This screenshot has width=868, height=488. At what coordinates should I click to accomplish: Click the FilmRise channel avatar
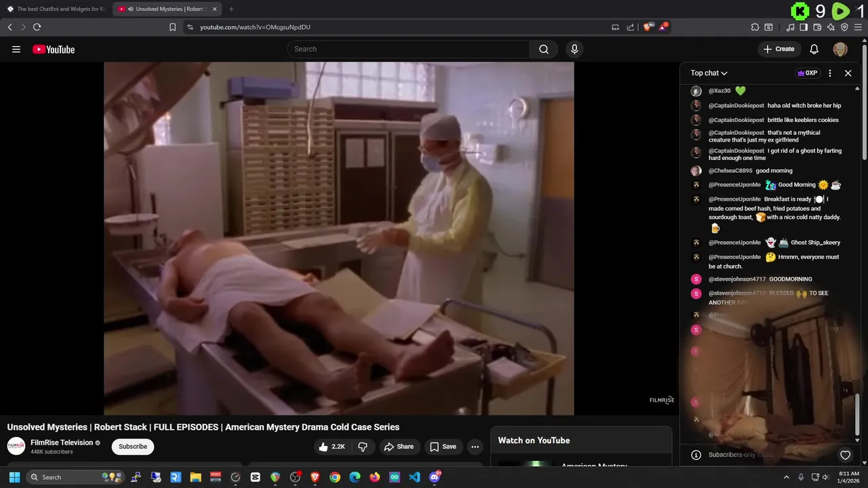click(16, 446)
